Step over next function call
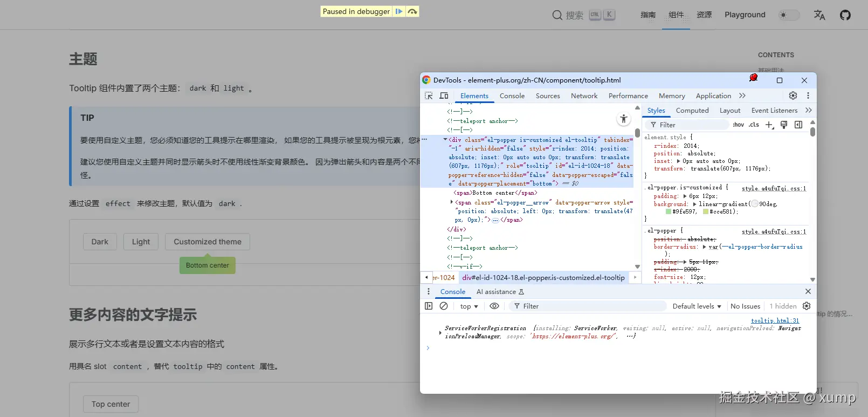The width and height of the screenshot is (868, 417). pos(412,11)
